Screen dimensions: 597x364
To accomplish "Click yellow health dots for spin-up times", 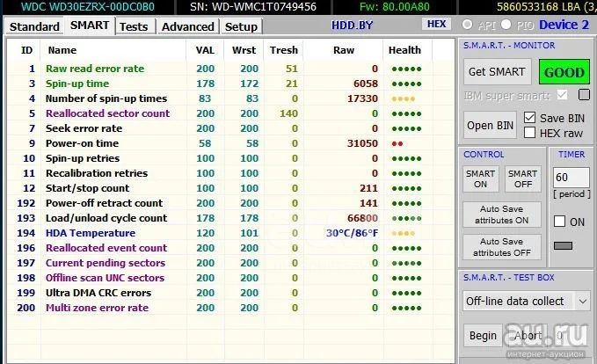I will pyautogui.click(x=403, y=99).
